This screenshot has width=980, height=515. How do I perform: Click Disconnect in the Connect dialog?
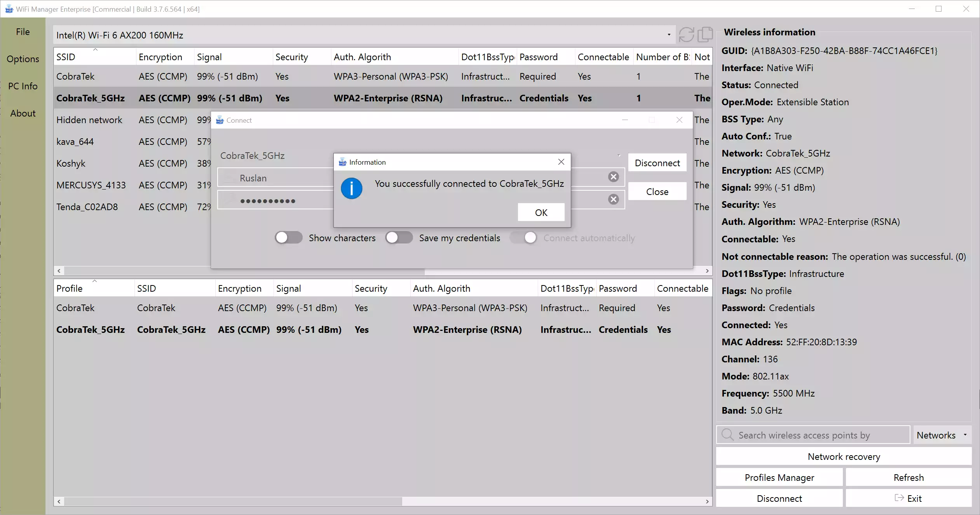click(x=657, y=163)
